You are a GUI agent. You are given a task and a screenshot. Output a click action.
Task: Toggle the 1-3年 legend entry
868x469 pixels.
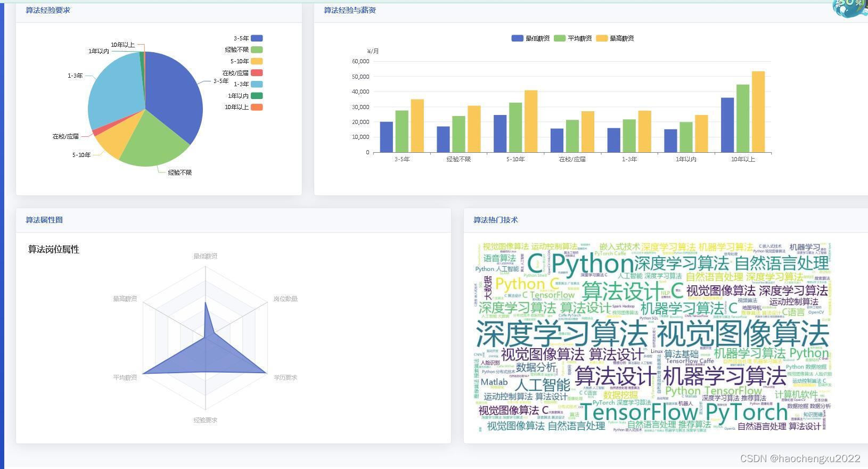pos(248,84)
